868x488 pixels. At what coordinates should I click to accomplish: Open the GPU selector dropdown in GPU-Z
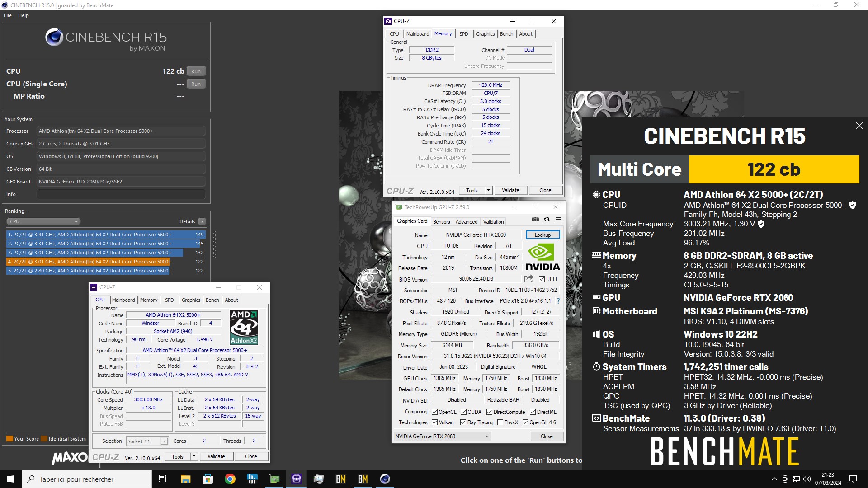tap(442, 436)
